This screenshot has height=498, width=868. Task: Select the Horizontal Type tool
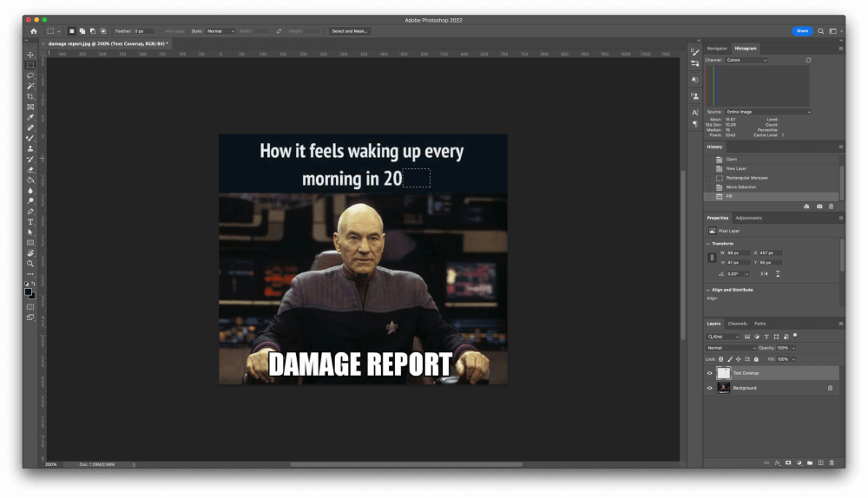[30, 222]
